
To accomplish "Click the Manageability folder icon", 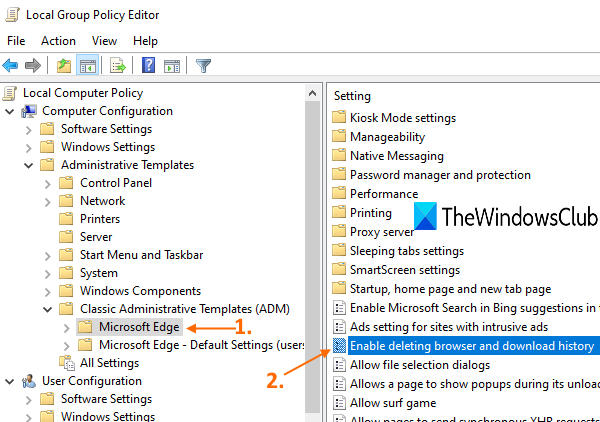I will click(339, 136).
